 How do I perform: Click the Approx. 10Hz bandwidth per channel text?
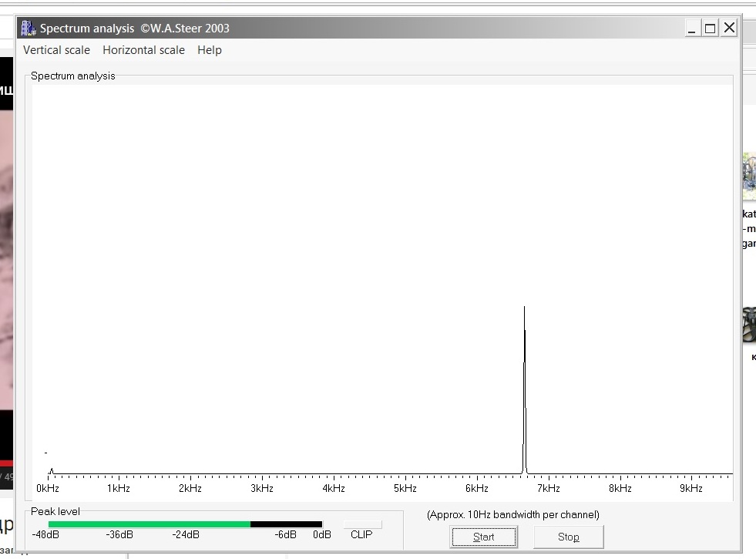[x=513, y=514]
